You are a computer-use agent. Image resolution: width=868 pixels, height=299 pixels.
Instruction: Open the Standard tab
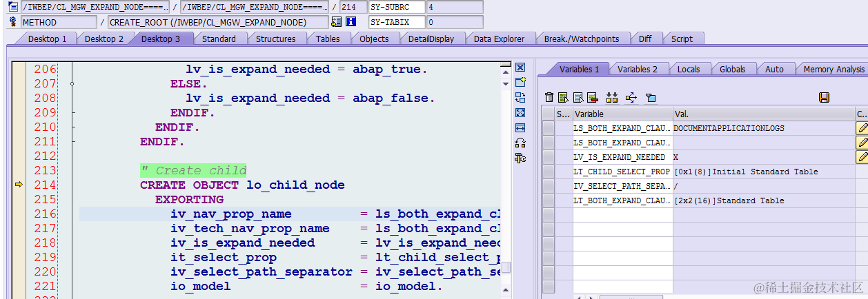[219, 39]
